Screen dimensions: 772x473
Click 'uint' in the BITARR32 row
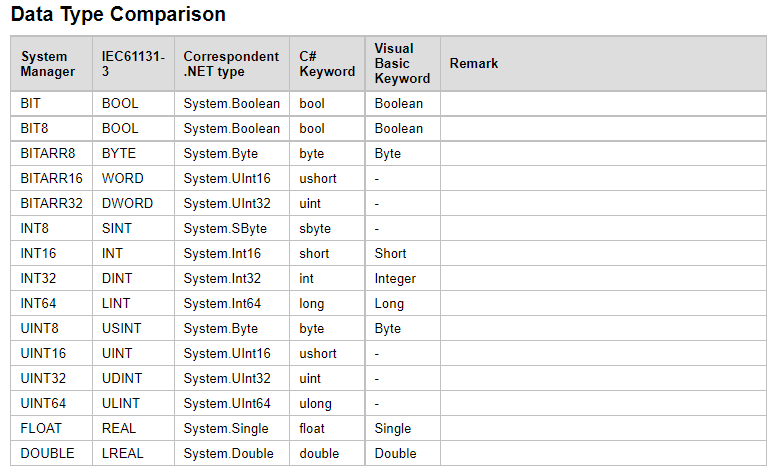(327, 203)
